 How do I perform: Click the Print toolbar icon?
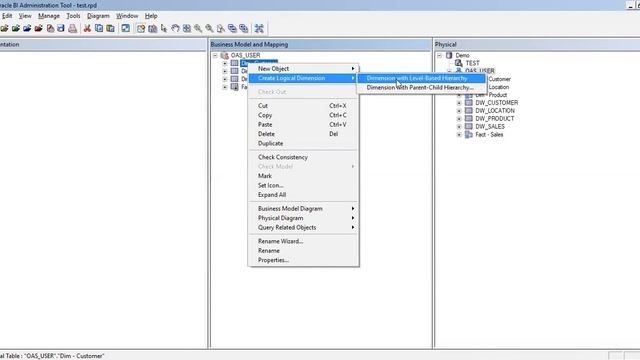73,28
